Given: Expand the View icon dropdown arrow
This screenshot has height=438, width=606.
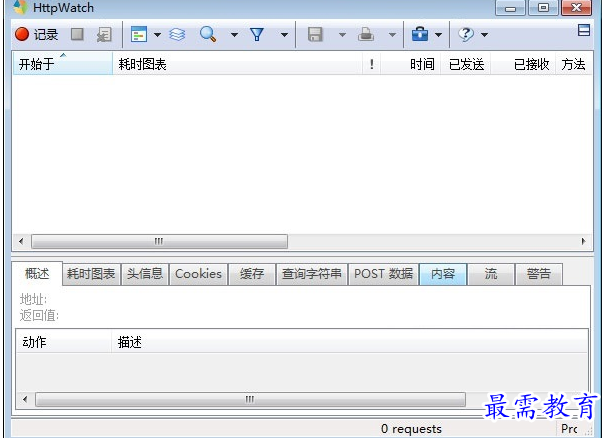Looking at the screenshot, I should click(157, 35).
